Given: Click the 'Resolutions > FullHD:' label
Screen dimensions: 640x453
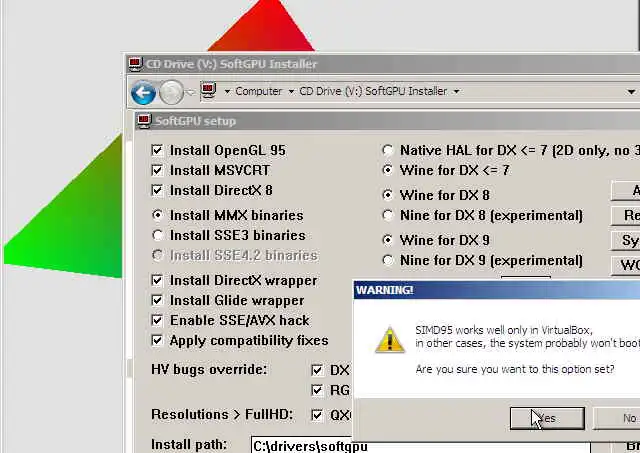Looking at the screenshot, I should (222, 415).
